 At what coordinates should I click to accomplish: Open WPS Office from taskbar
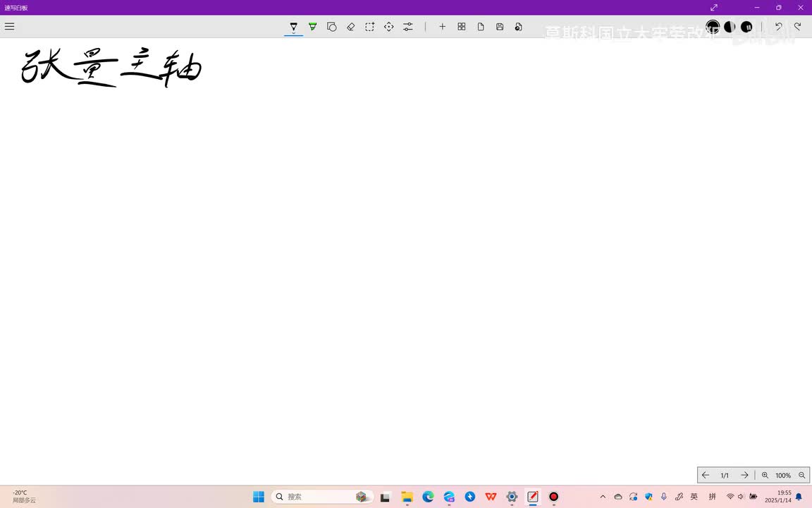tap(491, 497)
